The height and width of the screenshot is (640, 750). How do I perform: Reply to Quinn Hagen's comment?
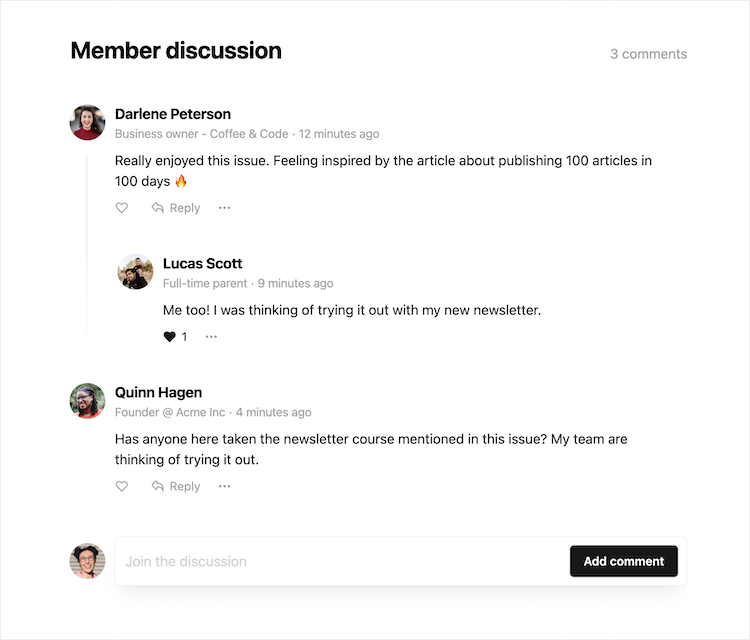[176, 486]
